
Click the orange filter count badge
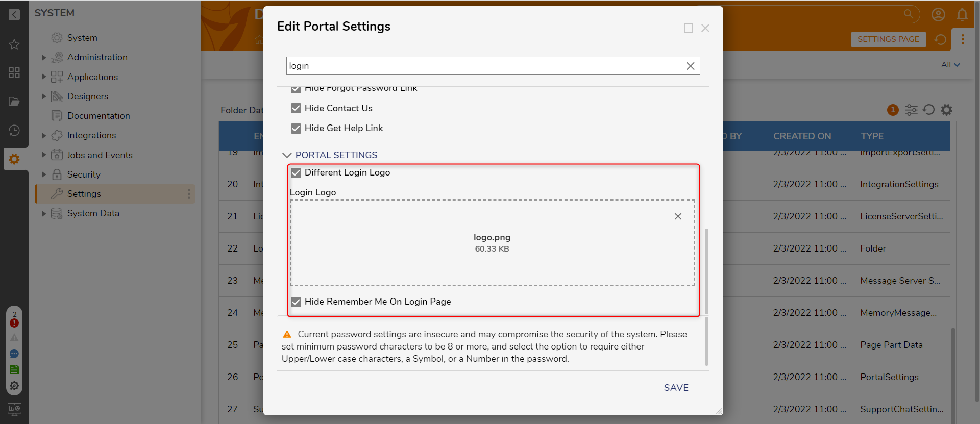(x=893, y=110)
